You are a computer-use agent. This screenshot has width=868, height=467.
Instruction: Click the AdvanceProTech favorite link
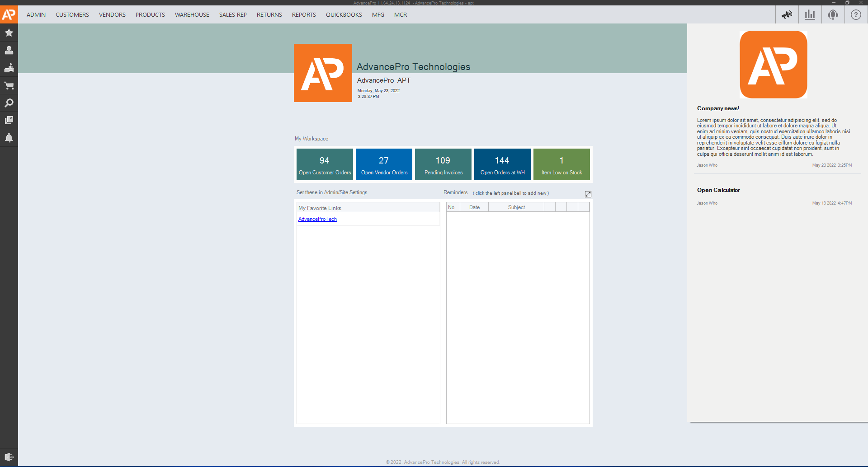pyautogui.click(x=317, y=219)
